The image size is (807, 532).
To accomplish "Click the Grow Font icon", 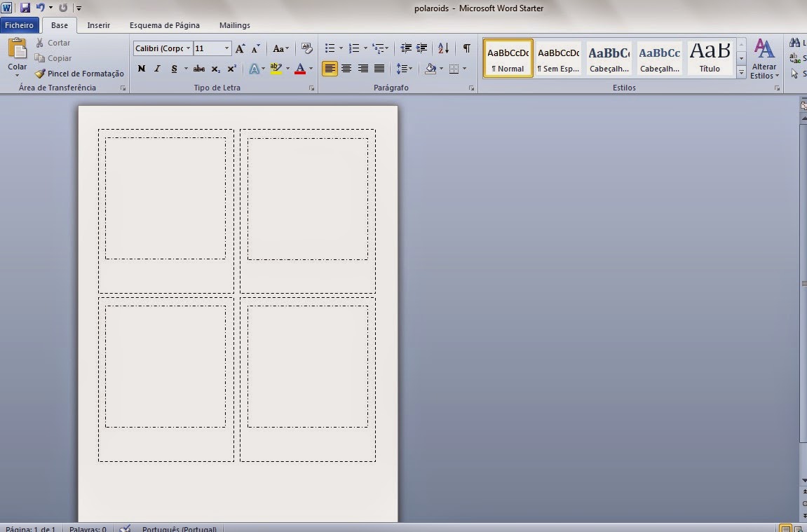I will pyautogui.click(x=240, y=48).
